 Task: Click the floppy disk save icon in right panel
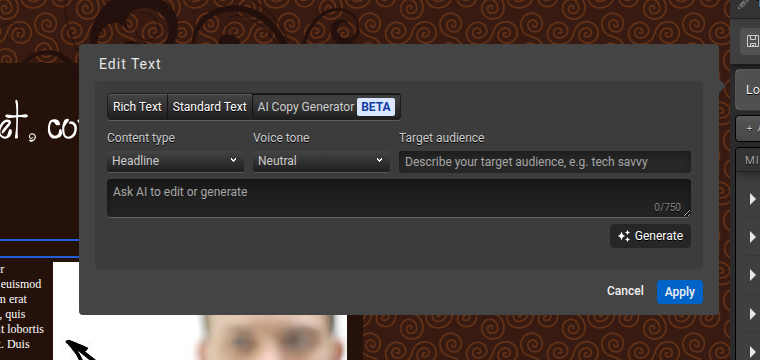coord(752,41)
